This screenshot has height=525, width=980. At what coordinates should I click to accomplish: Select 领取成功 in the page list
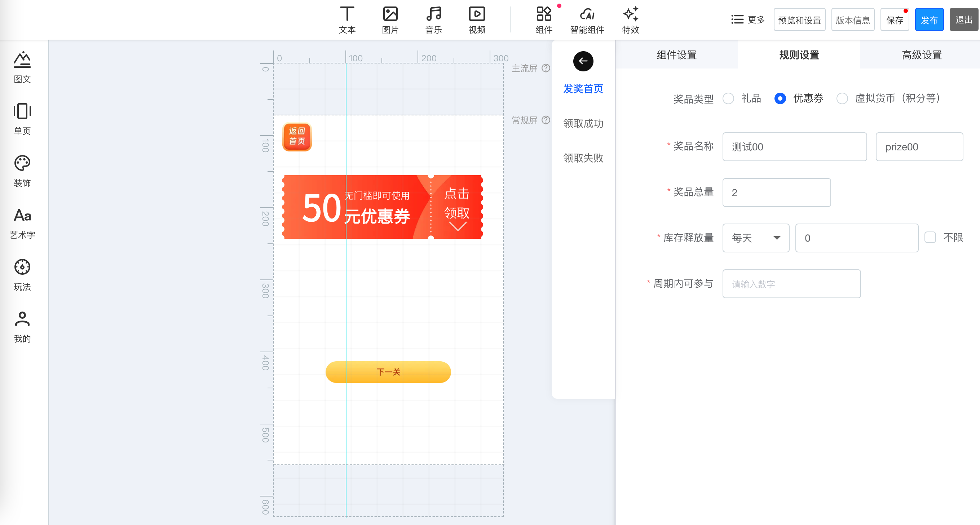(583, 123)
